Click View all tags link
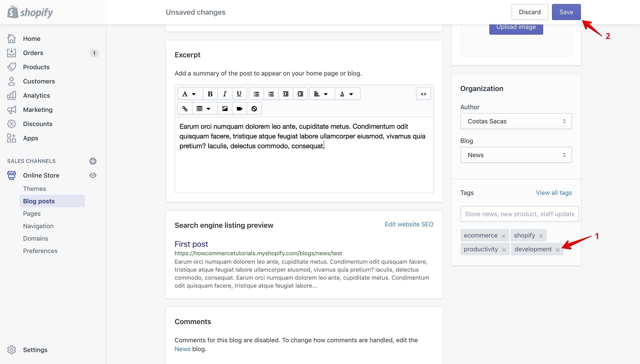640x364 pixels. click(x=554, y=193)
